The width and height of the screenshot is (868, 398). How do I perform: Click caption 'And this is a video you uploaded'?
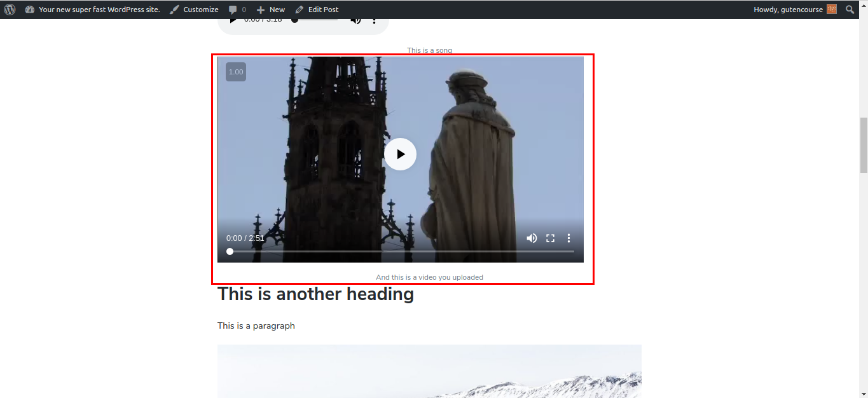tap(429, 277)
